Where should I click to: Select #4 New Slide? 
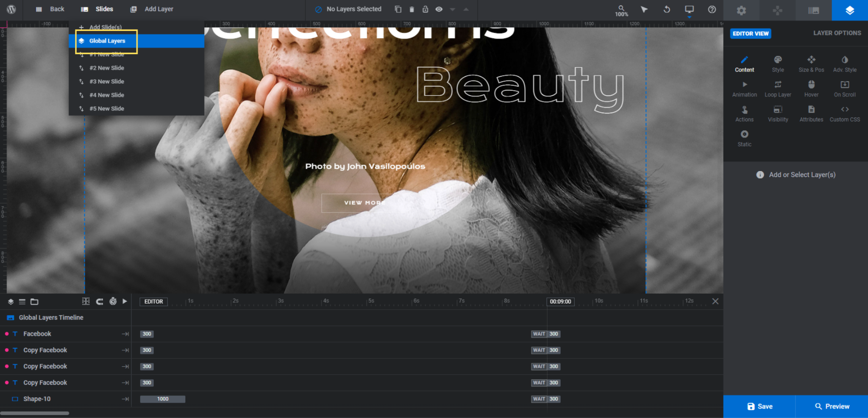136,95
